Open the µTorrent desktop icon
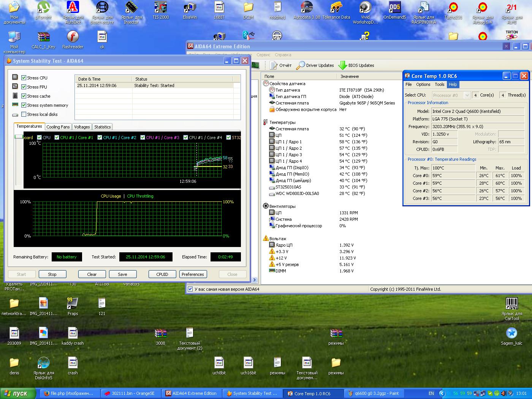The width and height of the screenshot is (532, 399). (x=43, y=8)
